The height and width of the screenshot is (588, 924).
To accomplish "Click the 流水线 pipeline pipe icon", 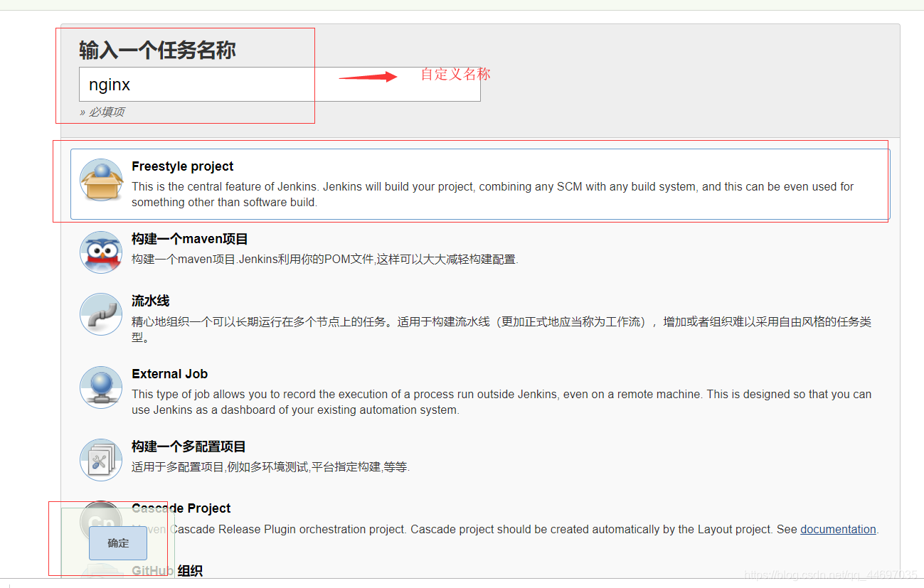I will pyautogui.click(x=101, y=314).
